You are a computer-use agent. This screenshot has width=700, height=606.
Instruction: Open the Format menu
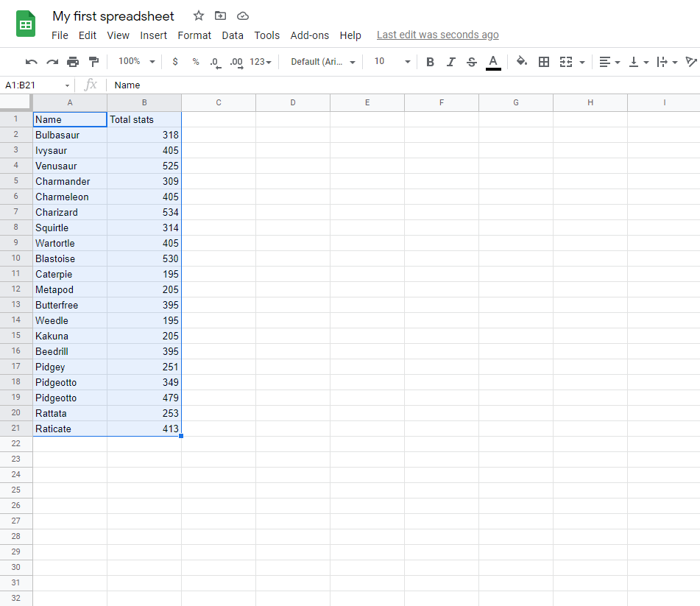pos(194,35)
